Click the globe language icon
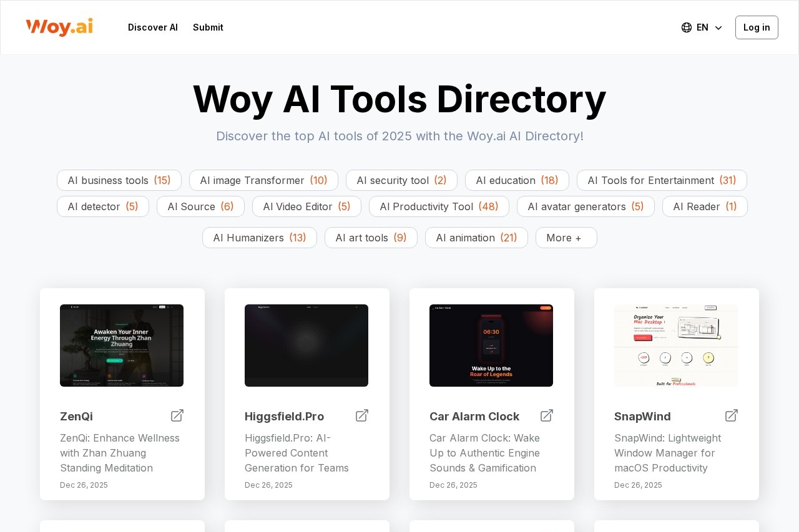 click(687, 27)
